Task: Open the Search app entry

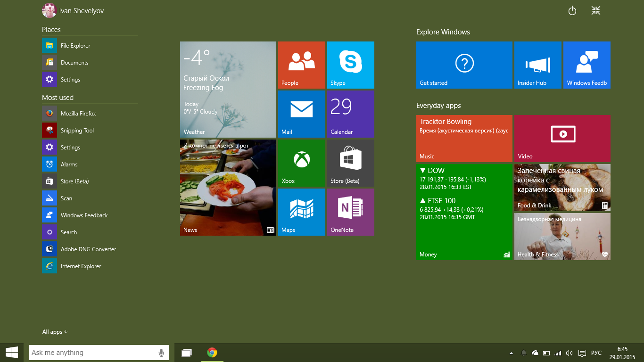Action: click(90, 232)
